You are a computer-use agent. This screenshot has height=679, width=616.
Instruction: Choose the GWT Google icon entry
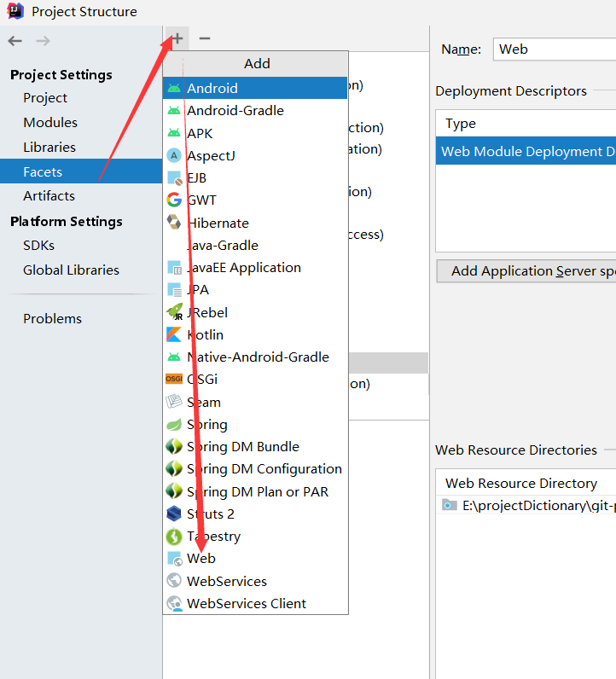click(x=174, y=200)
